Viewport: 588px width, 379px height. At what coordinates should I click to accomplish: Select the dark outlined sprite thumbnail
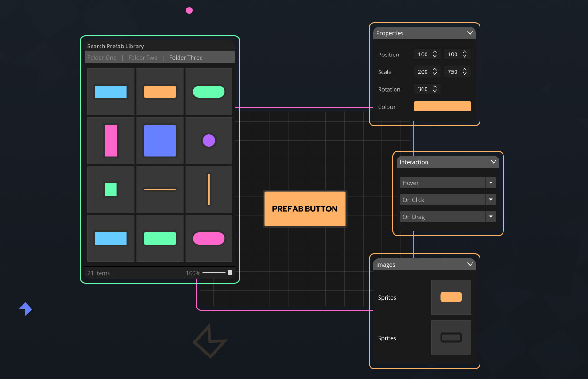click(451, 338)
